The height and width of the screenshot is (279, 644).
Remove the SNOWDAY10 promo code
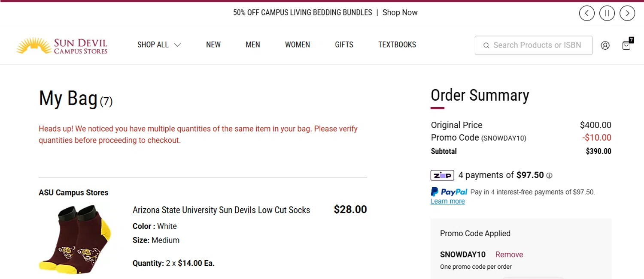[509, 255]
